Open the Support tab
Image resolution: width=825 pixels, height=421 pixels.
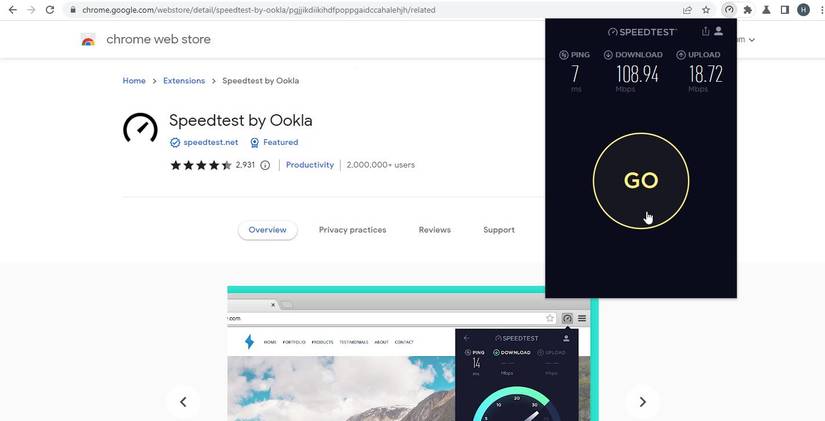[x=499, y=230]
